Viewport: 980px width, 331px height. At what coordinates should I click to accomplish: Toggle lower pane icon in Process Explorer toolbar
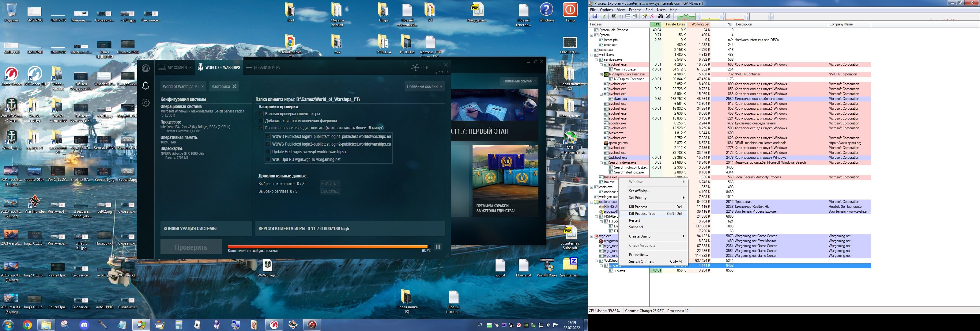pyautogui.click(x=628, y=16)
